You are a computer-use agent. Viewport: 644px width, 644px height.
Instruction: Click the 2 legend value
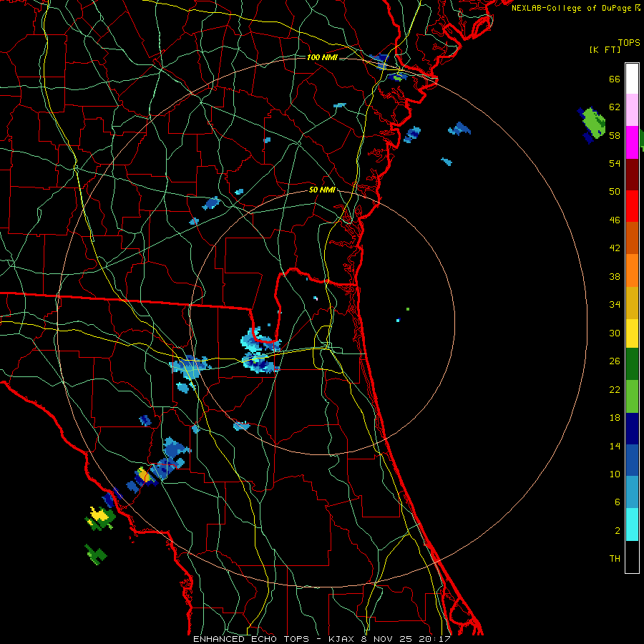pos(618,530)
